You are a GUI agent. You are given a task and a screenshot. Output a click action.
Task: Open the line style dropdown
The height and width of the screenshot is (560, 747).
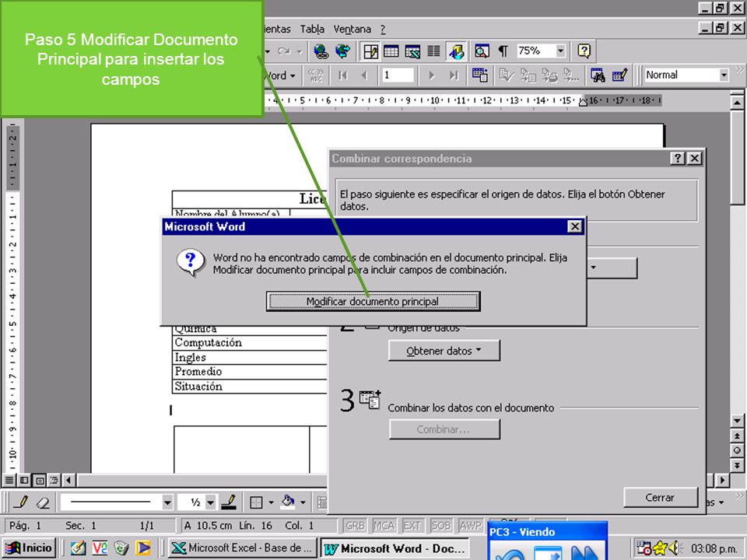[167, 502]
